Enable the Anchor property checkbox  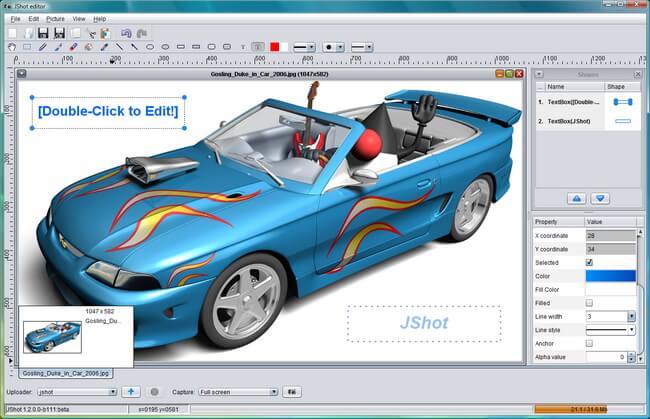(589, 343)
